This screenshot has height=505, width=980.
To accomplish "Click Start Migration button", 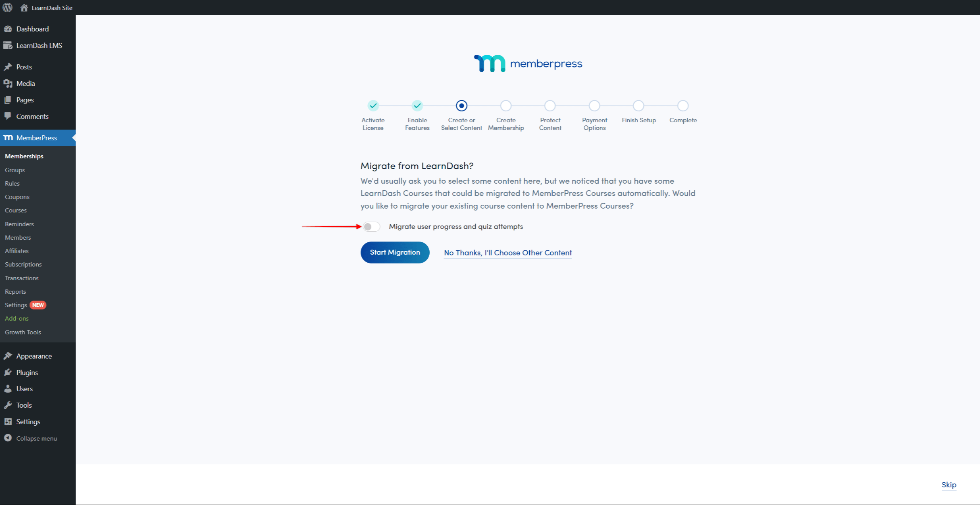I will (x=395, y=252).
